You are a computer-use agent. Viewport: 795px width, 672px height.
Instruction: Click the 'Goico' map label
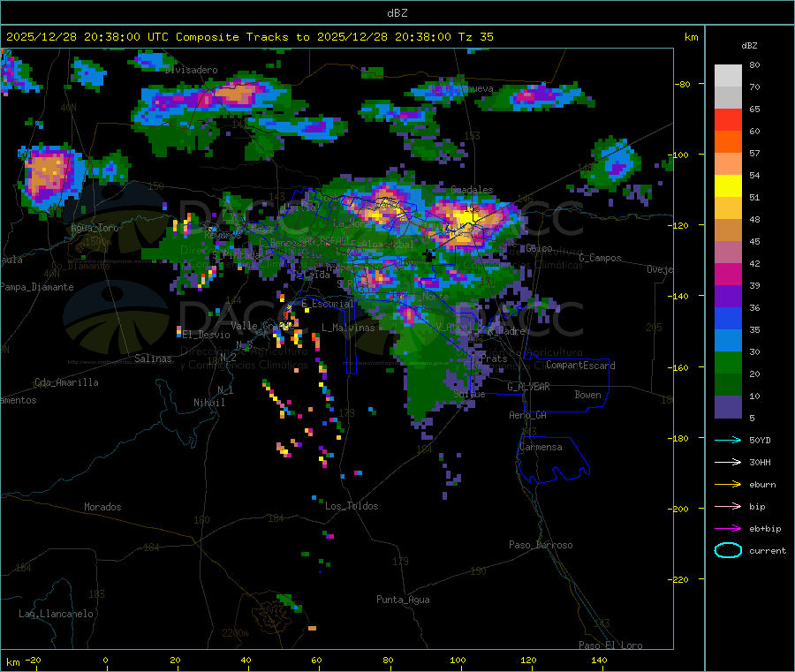point(539,248)
